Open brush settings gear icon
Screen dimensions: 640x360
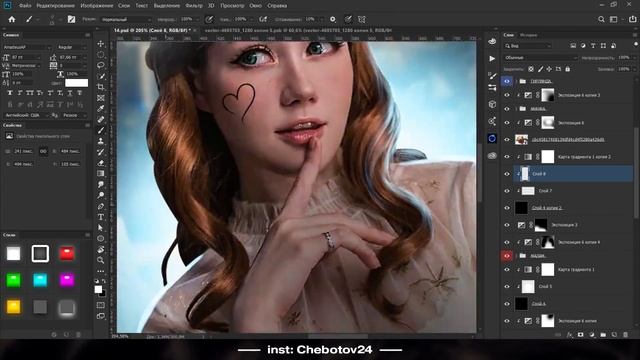click(x=333, y=19)
